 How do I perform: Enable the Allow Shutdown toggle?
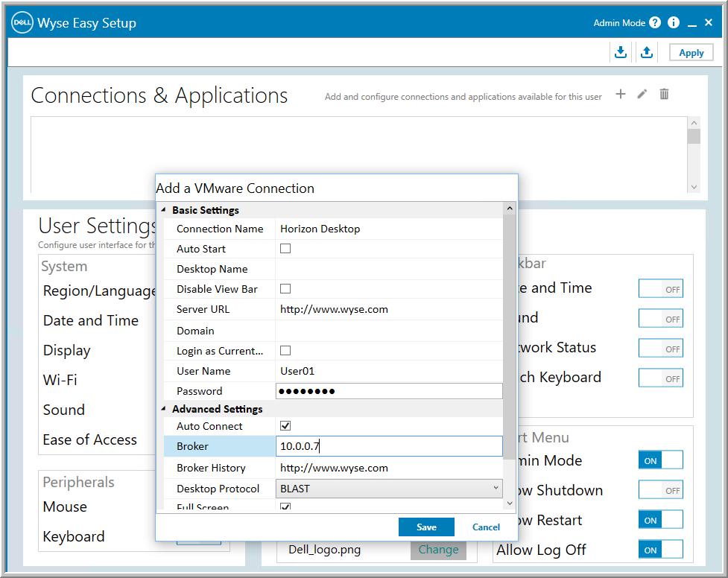[661, 490]
